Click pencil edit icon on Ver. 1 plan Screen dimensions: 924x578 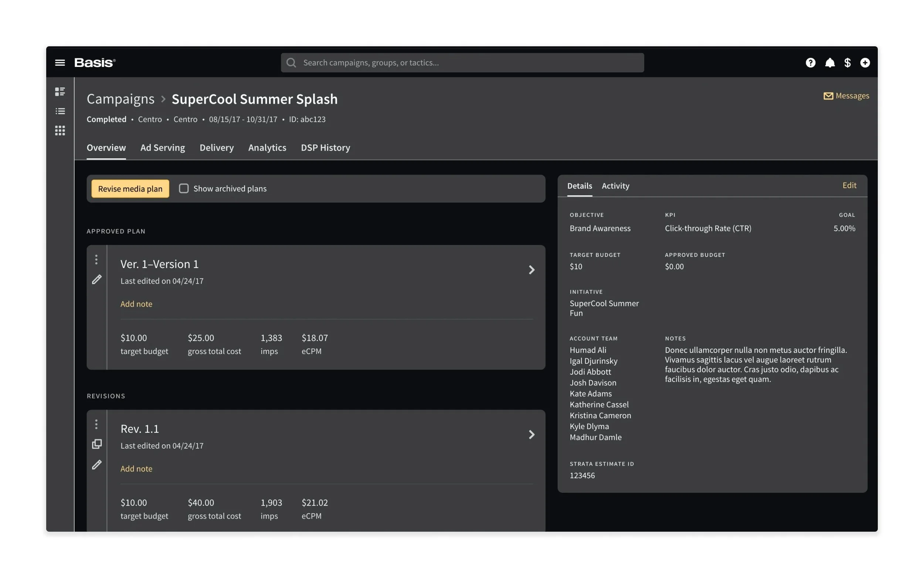(96, 280)
